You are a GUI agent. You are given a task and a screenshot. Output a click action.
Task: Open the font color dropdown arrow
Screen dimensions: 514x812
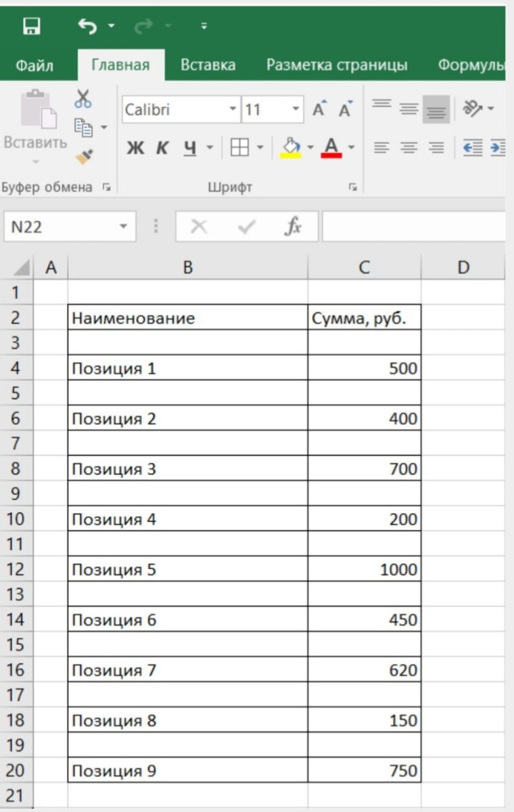pyautogui.click(x=351, y=148)
